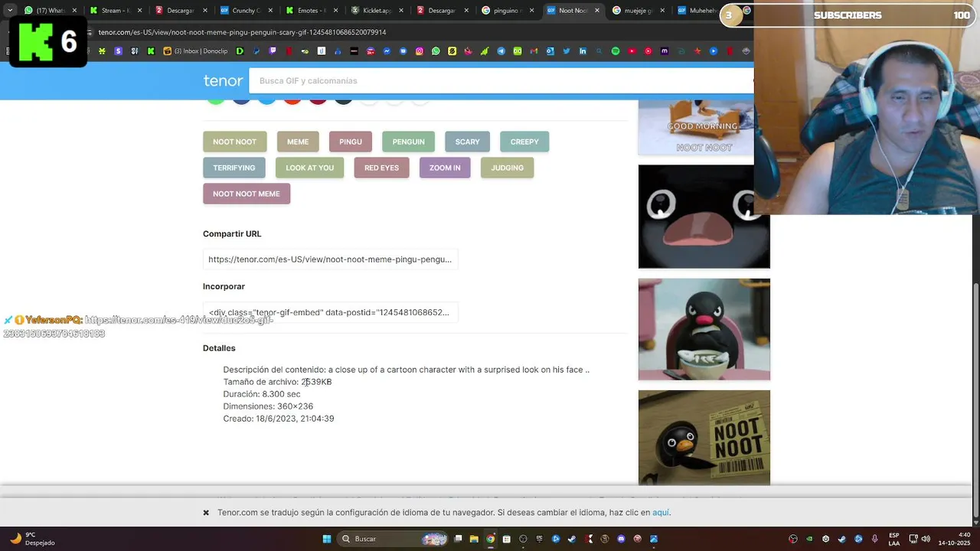Select the TERRIFYING tag

(x=234, y=168)
